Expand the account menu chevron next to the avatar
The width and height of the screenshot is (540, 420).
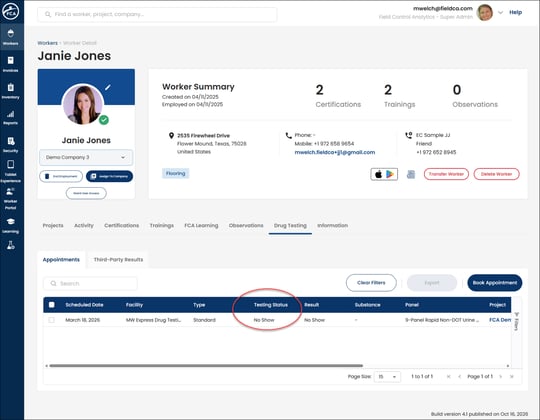coord(500,12)
